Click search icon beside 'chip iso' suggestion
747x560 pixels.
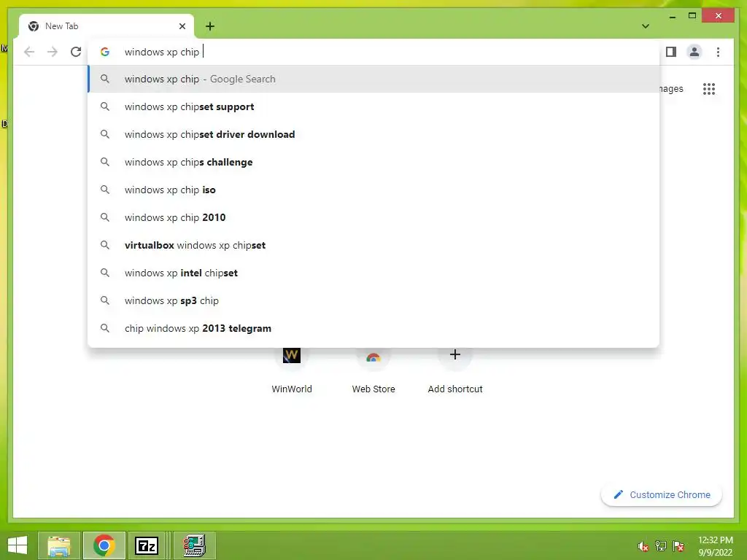click(x=105, y=190)
